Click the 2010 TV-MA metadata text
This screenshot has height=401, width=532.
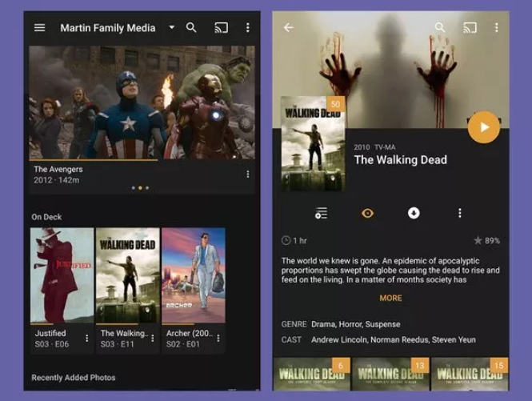pos(374,147)
